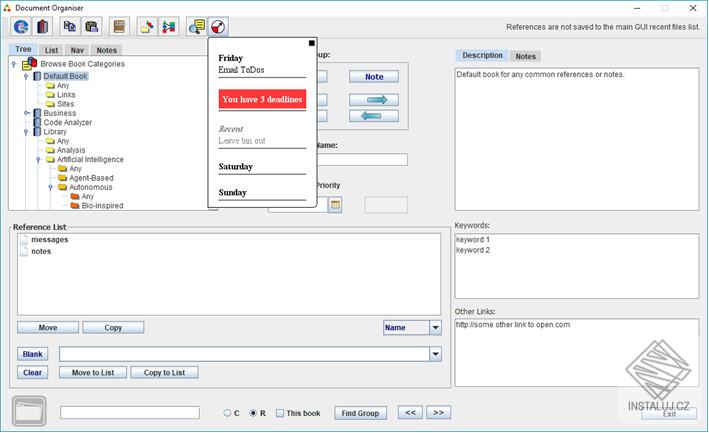The height and width of the screenshot is (433, 709).
Task: Click the Note button
Action: point(374,77)
